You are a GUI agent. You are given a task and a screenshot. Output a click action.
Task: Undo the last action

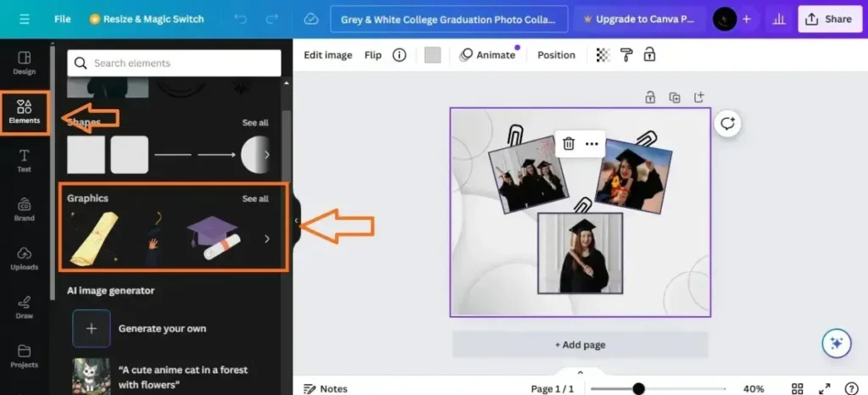point(240,19)
